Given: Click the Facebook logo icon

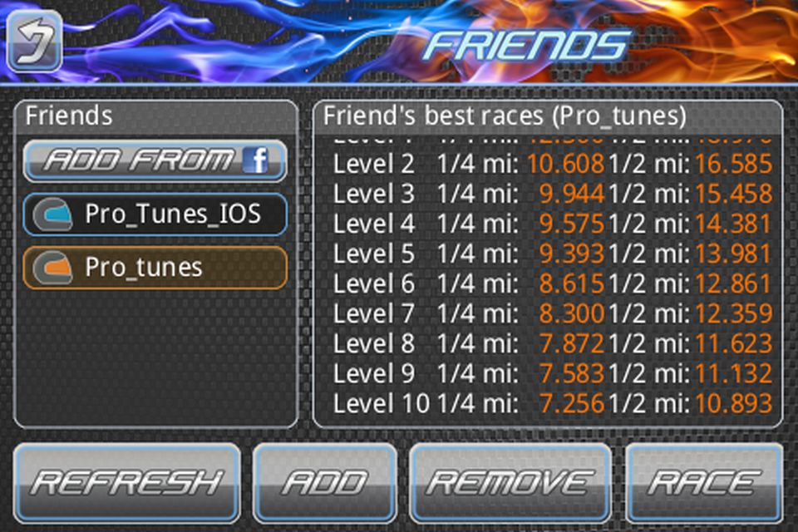Looking at the screenshot, I should [256, 160].
